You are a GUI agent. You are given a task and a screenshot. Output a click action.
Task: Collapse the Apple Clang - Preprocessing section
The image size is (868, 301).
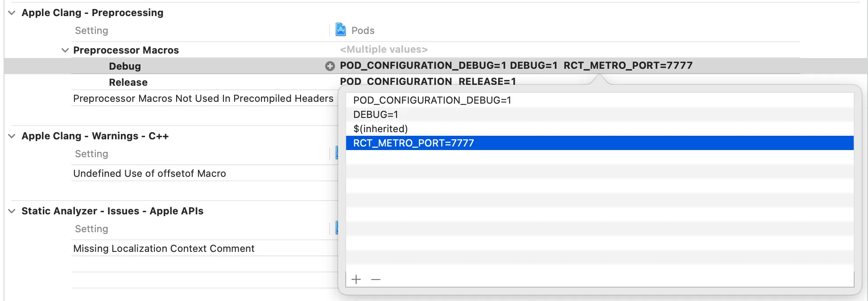coord(12,13)
